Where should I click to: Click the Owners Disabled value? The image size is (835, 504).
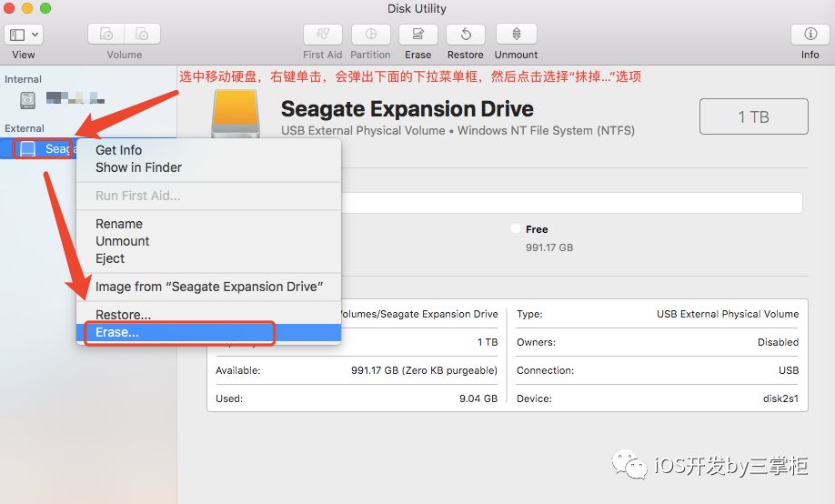(x=778, y=342)
